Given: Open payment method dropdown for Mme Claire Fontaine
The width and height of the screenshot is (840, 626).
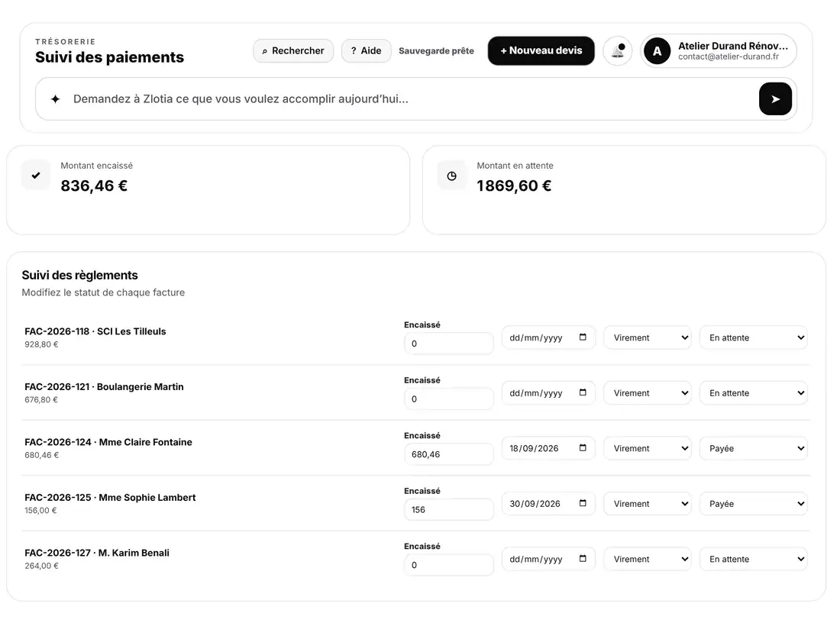Looking at the screenshot, I should (x=648, y=449).
